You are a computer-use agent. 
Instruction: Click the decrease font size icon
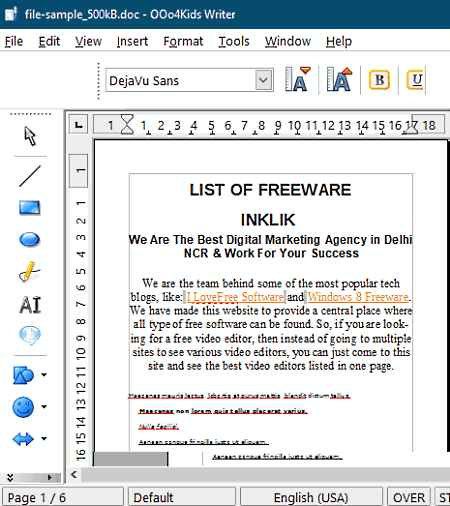coord(298,80)
